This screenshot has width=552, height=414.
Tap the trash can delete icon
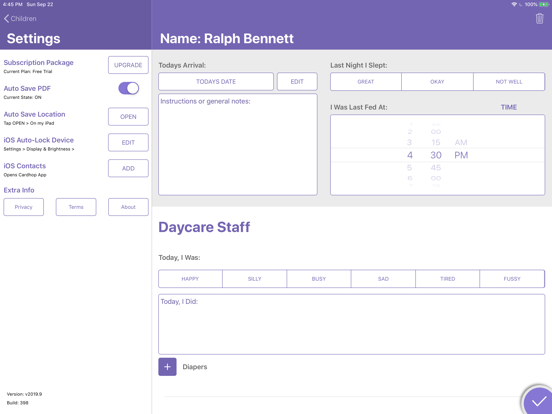[x=539, y=19]
